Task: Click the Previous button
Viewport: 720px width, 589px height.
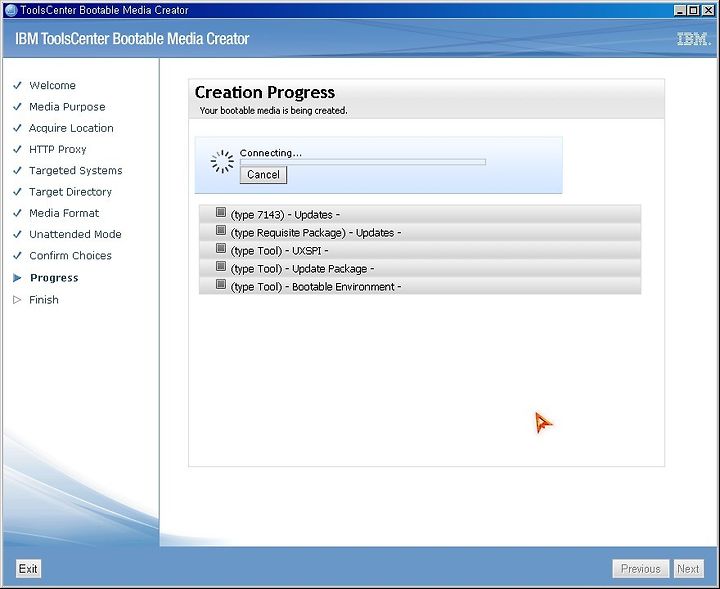Action: [x=641, y=569]
